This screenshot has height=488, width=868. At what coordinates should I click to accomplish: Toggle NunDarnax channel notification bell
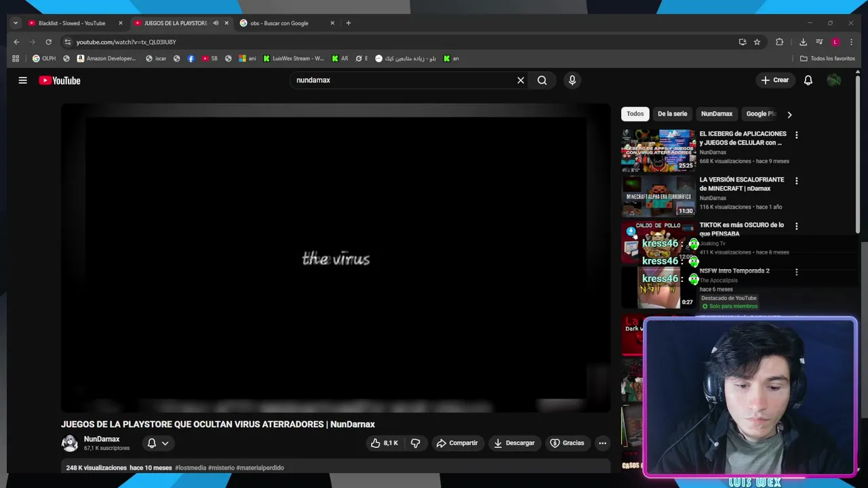(158, 443)
